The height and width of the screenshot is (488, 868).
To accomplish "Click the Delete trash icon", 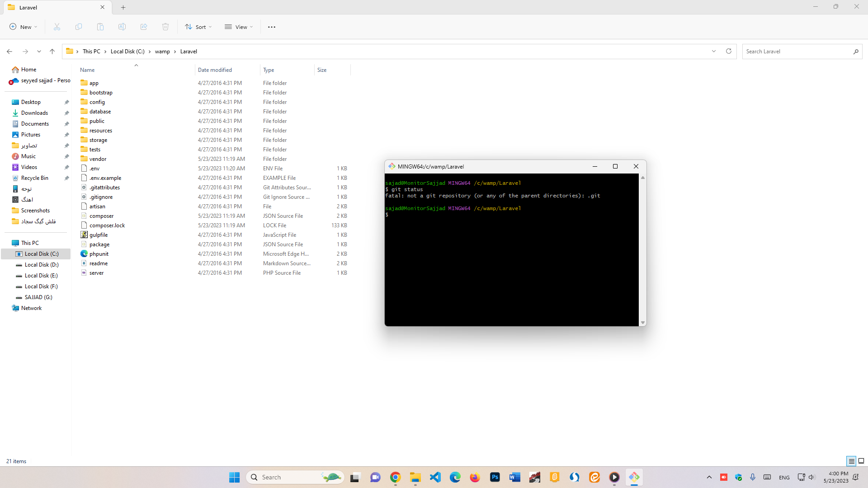I will tap(165, 27).
